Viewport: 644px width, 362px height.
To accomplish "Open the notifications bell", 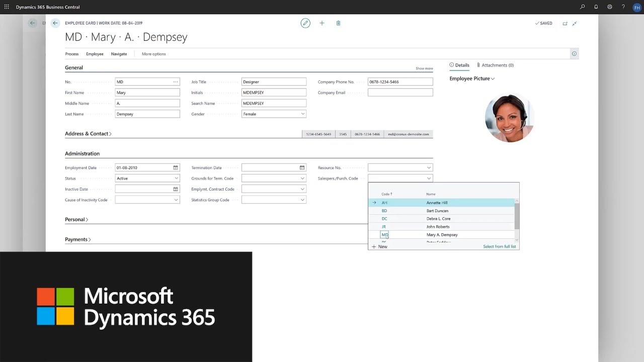I will click(596, 7).
